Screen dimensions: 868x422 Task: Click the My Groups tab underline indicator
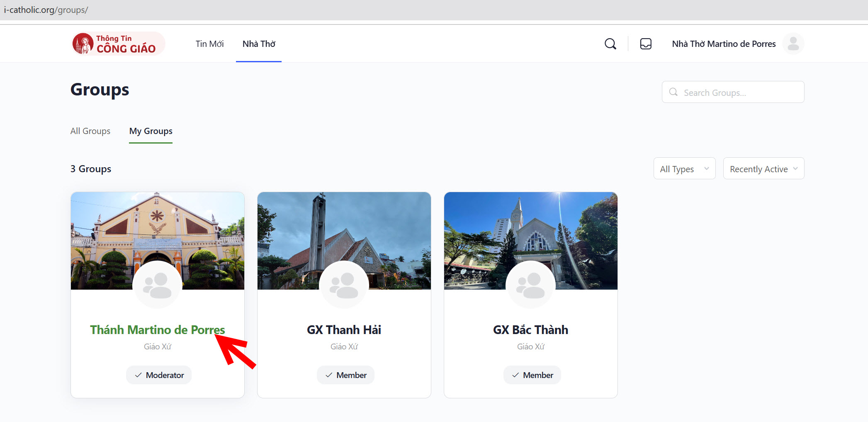coord(151,143)
